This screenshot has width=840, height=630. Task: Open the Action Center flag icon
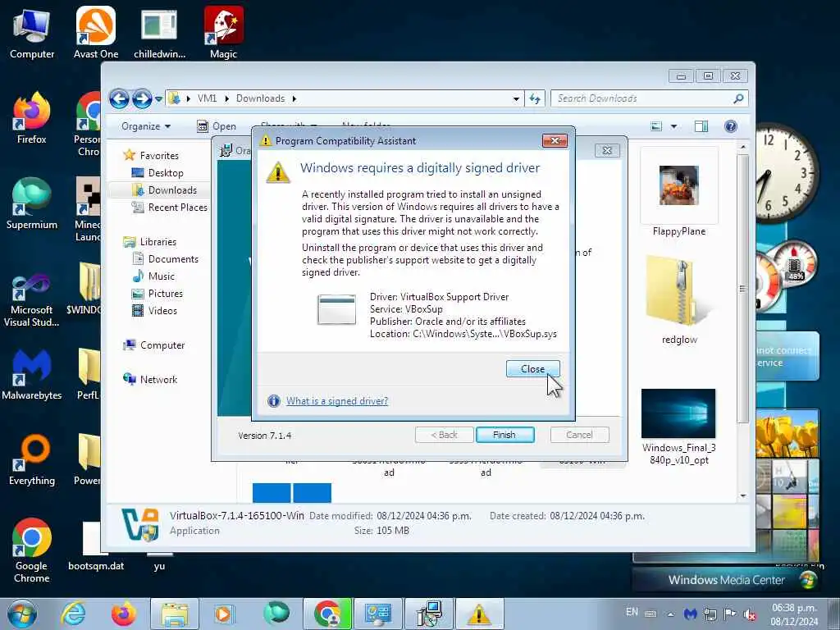pyautogui.click(x=729, y=614)
